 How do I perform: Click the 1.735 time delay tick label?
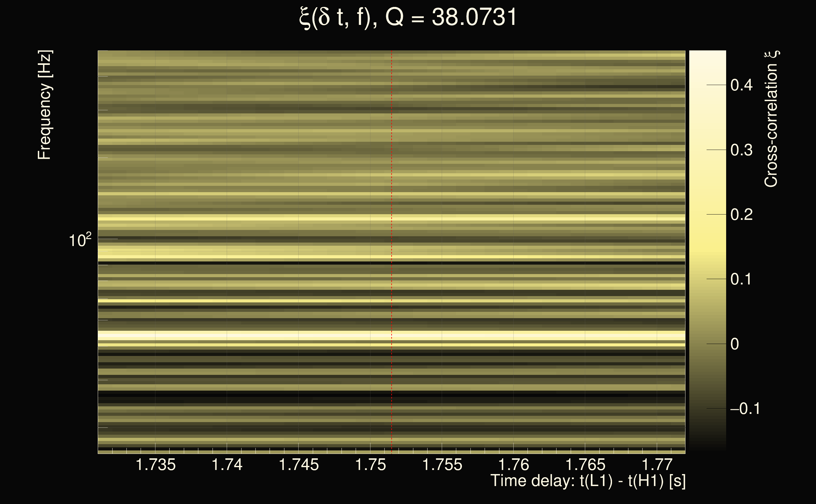[x=155, y=465]
